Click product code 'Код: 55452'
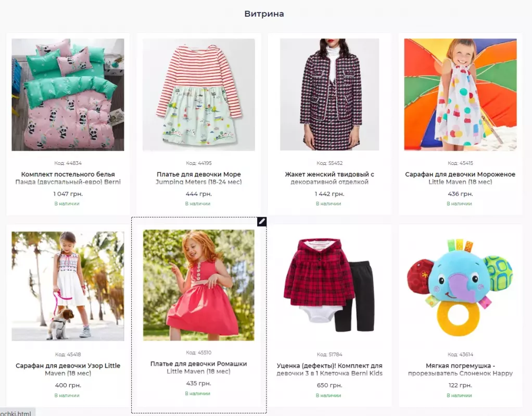The width and height of the screenshot is (532, 416). [330, 163]
